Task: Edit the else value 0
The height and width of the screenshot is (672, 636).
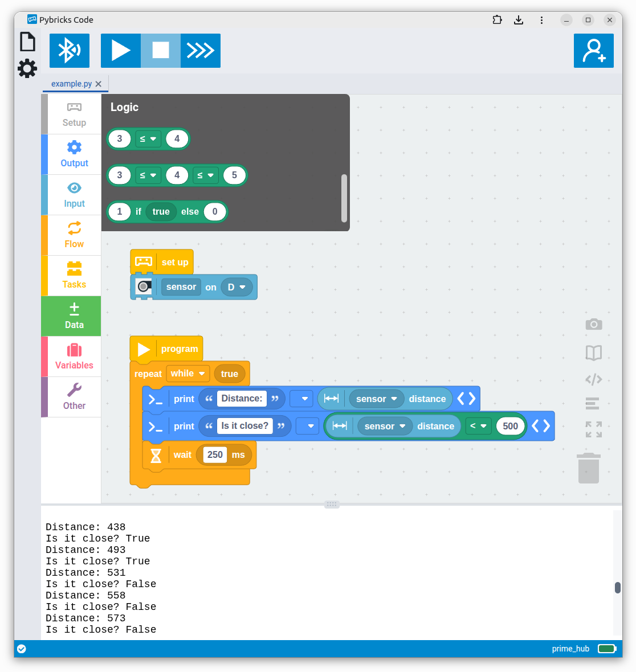Action: 215,212
